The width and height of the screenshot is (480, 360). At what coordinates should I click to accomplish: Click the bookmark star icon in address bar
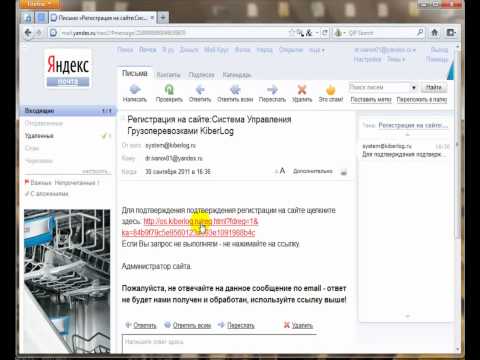pos(292,32)
